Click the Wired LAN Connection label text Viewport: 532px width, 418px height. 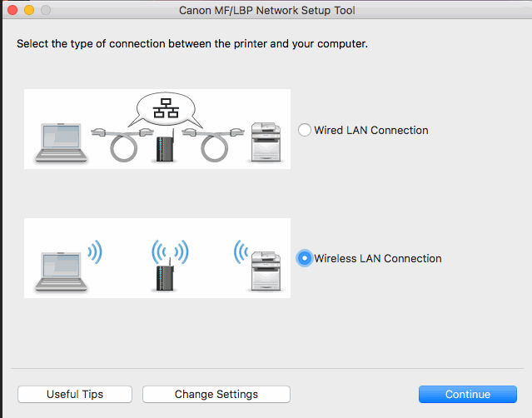(x=371, y=130)
